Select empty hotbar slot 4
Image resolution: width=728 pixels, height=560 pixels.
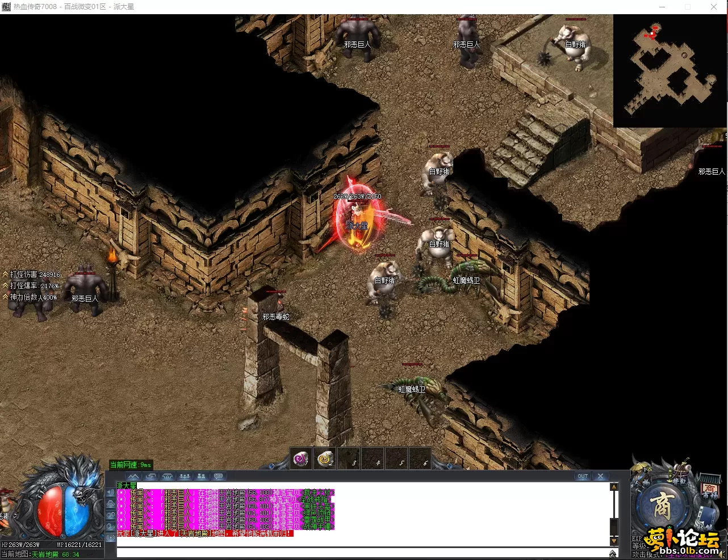point(373,458)
